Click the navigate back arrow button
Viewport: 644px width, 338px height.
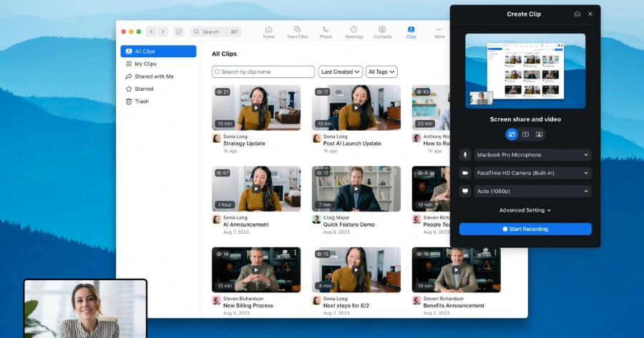pyautogui.click(x=151, y=31)
